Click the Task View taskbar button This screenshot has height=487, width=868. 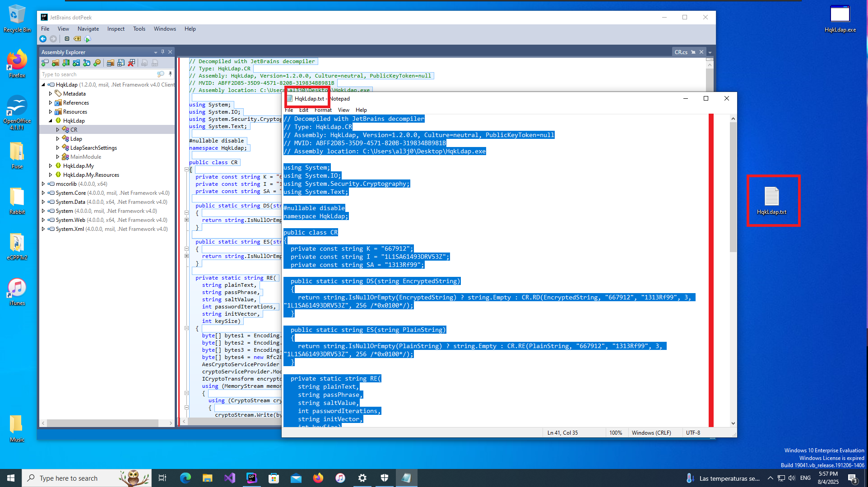coord(162,478)
